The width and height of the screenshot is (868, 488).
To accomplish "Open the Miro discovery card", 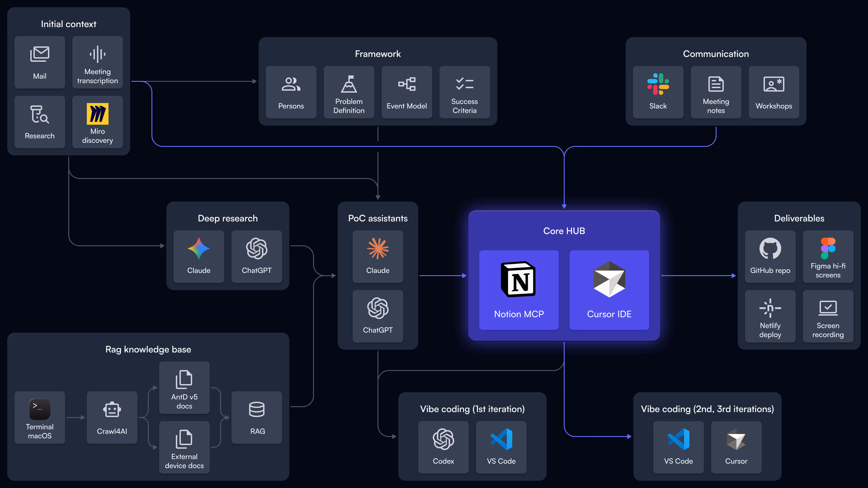I will click(97, 122).
